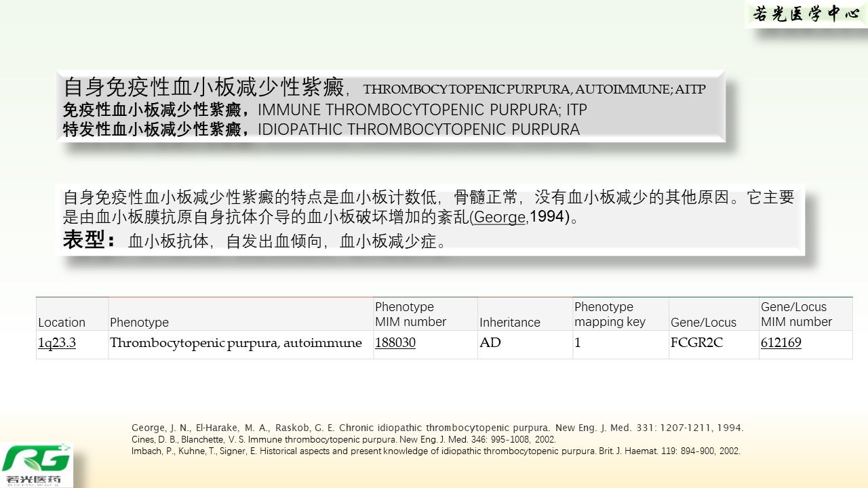Image resolution: width=868 pixels, height=488 pixels.
Task: Open phenotype MIM number 188030 link
Action: [x=395, y=343]
